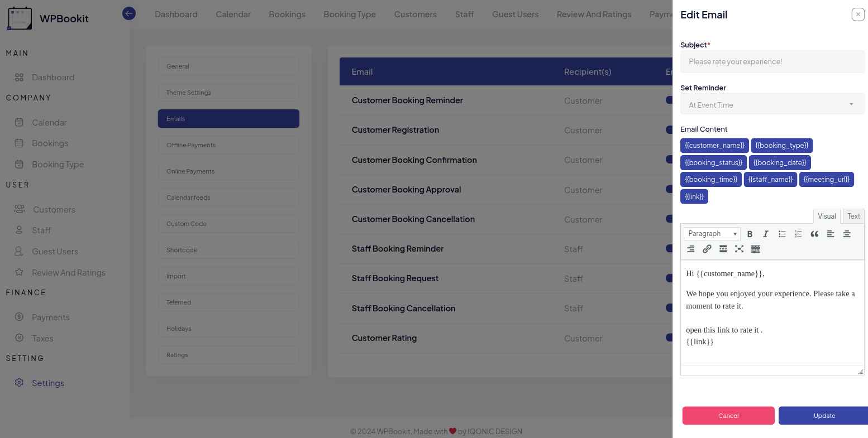Expand the Paragraph format dropdown
Viewport: 868px width, 438px height.
click(x=712, y=234)
